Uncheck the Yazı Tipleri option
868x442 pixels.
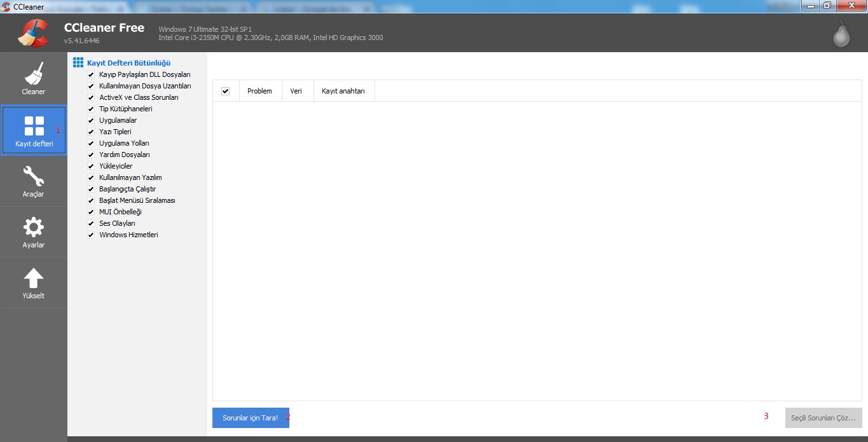pyautogui.click(x=91, y=132)
